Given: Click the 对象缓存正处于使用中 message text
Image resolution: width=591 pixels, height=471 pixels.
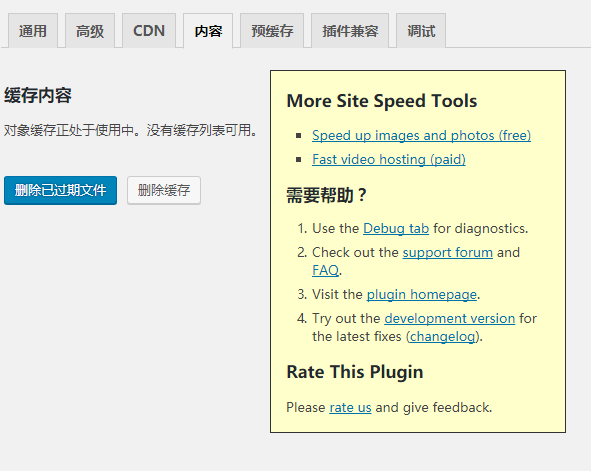Looking at the screenshot, I should (131, 130).
